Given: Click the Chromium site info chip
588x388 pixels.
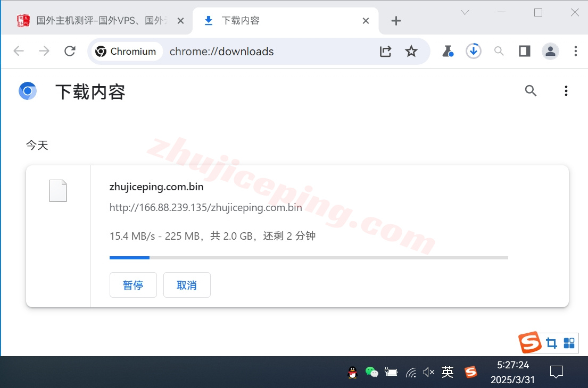Looking at the screenshot, I should click(126, 52).
